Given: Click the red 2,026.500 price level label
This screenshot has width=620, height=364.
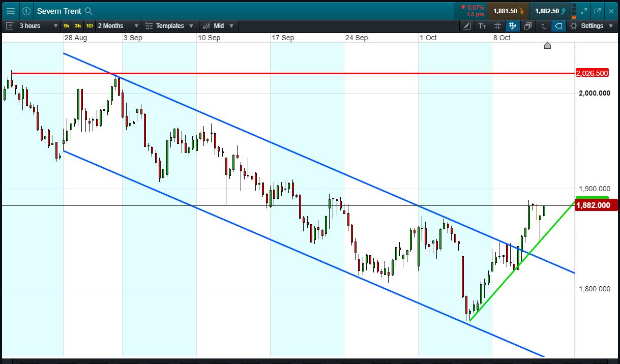Looking at the screenshot, I should (592, 73).
